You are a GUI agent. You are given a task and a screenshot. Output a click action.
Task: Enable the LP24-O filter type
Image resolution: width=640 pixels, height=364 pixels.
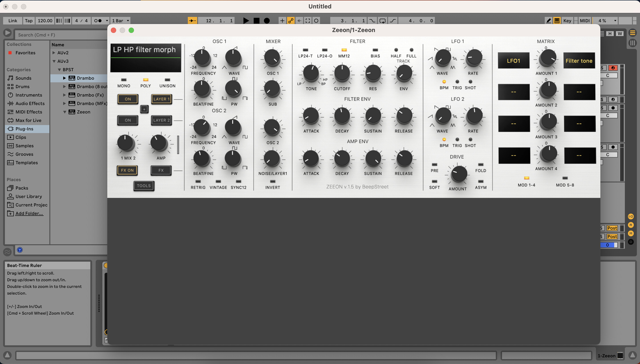click(325, 50)
